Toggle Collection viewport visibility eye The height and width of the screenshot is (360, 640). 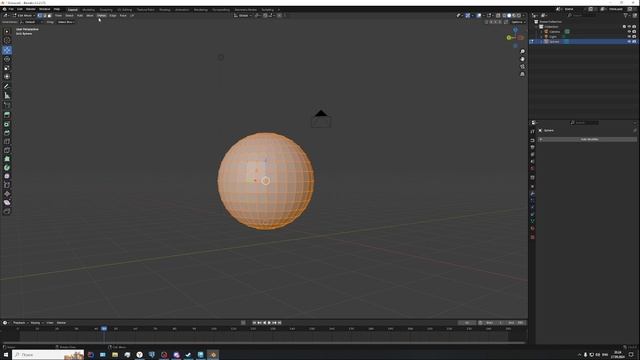point(629,27)
